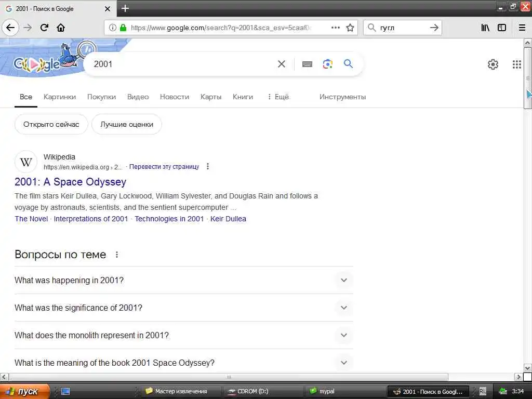This screenshot has height=399, width=532.
Task: Clear the Google search query with X
Action: [281, 64]
